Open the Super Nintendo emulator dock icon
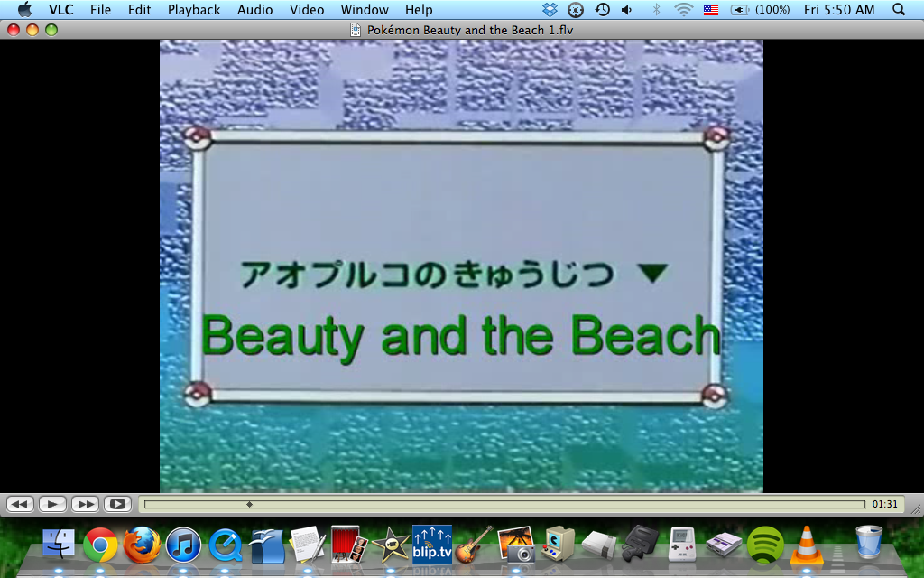924x578 pixels. (x=723, y=545)
